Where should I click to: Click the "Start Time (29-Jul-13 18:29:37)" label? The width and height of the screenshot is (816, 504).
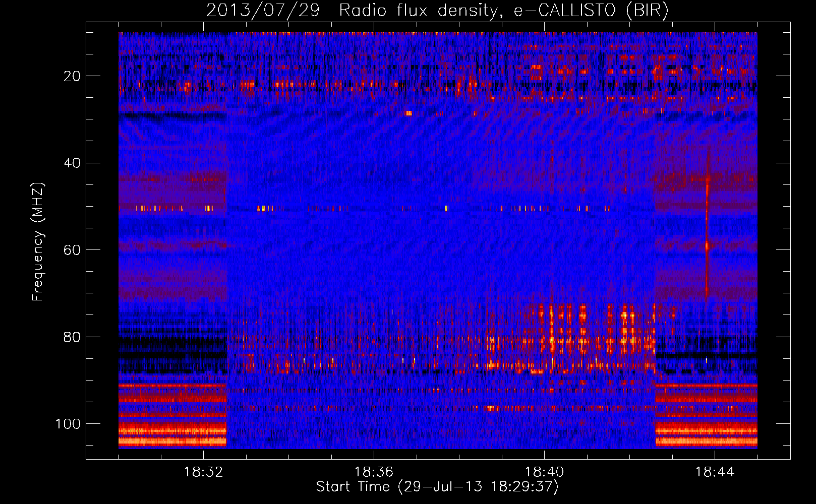(x=437, y=487)
